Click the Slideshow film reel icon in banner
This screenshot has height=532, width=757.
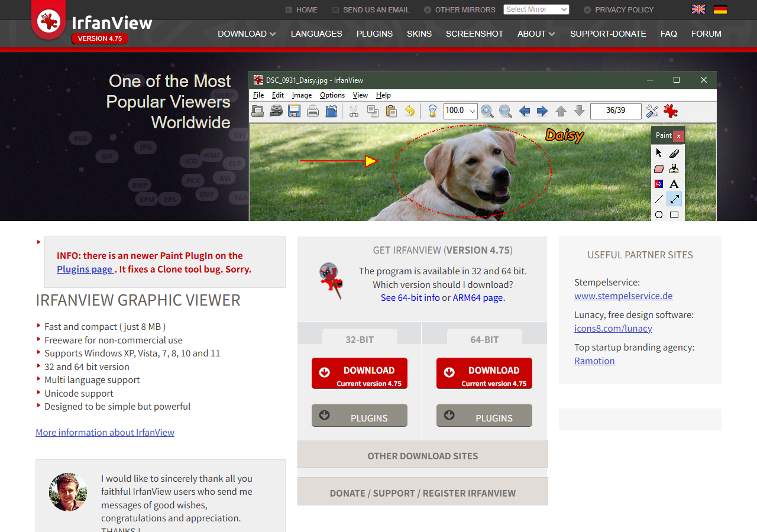pos(276,111)
